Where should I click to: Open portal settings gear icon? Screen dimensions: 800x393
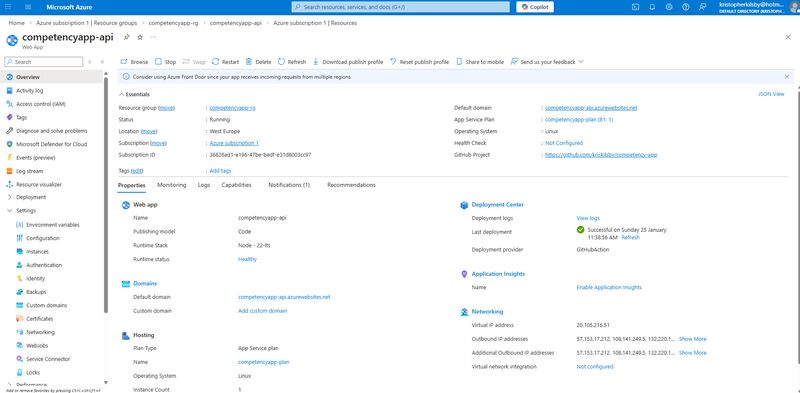[x=669, y=7]
